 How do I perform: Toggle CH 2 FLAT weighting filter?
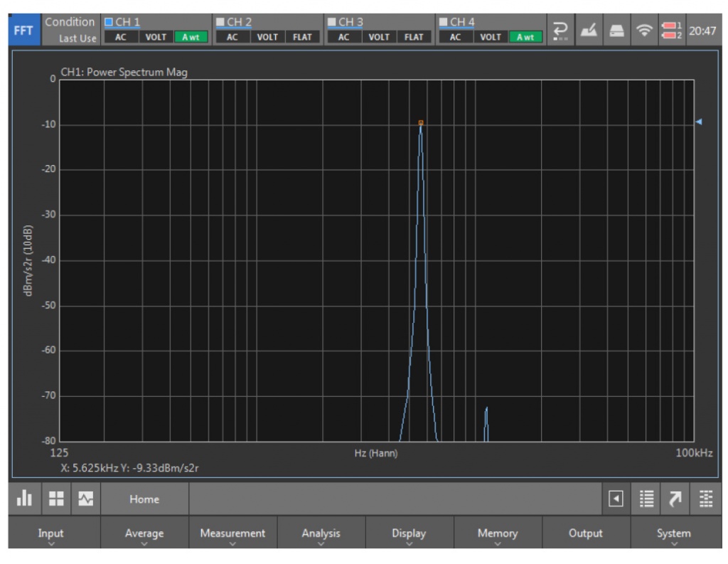[302, 37]
